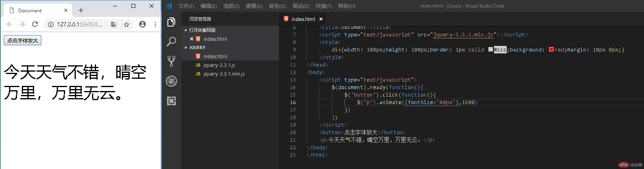
Task: Open the translate page icon in address bar
Action: [x=114, y=25]
